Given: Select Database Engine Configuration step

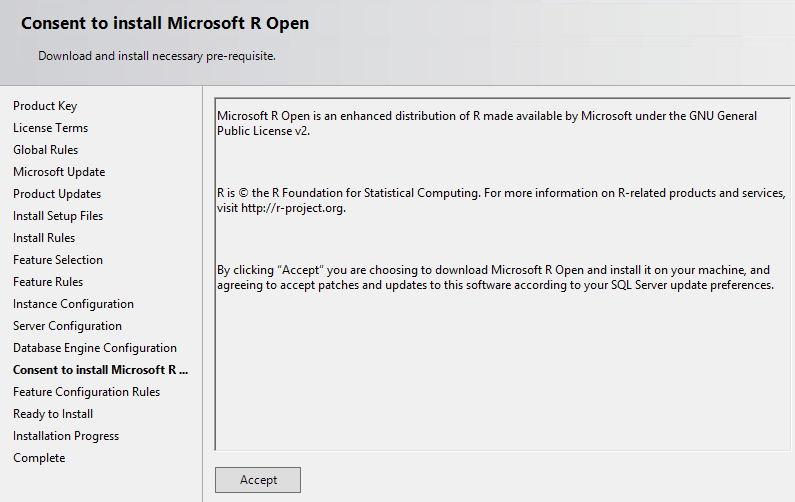Looking at the screenshot, I should [x=95, y=348].
